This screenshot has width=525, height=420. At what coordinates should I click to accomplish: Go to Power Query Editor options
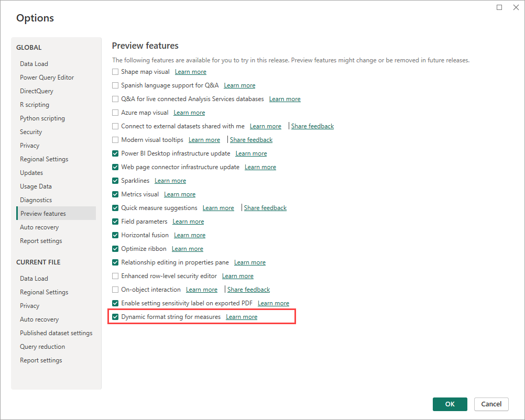click(47, 78)
